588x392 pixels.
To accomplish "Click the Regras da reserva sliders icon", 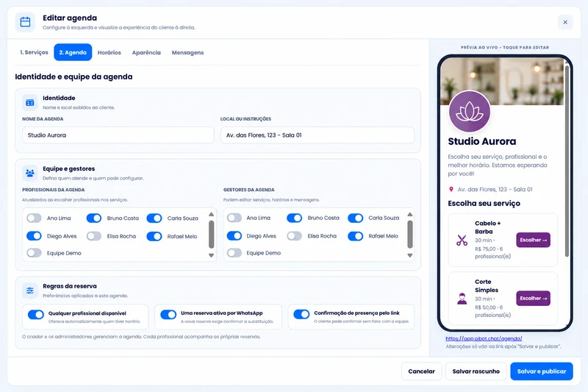I will [x=30, y=291].
